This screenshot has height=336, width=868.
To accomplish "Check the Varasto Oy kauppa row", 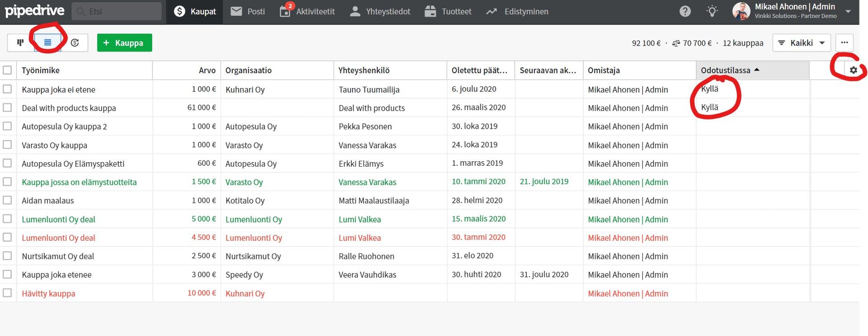I will (7, 145).
